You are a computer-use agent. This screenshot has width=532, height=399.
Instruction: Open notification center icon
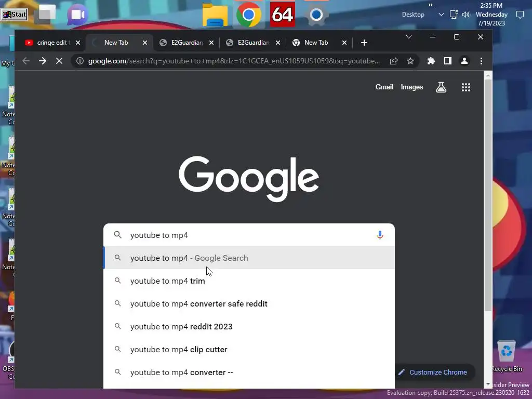520,15
